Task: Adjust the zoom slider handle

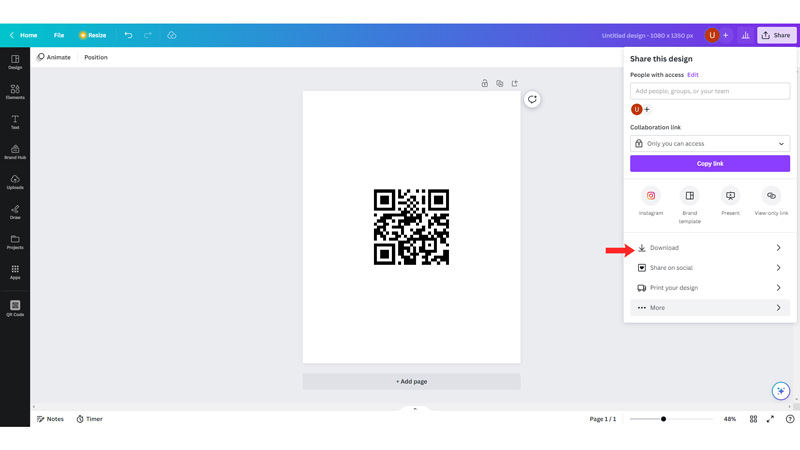Action: click(x=663, y=419)
